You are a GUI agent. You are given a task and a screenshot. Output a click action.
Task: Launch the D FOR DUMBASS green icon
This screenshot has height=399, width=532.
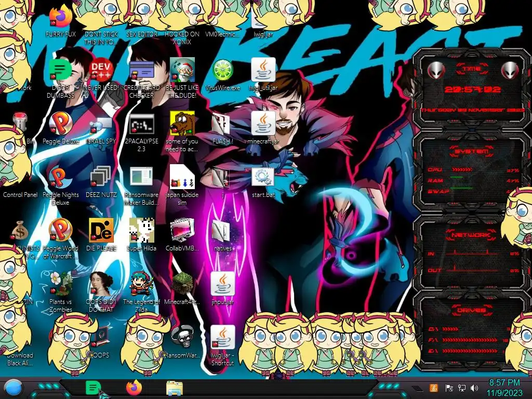60,70
